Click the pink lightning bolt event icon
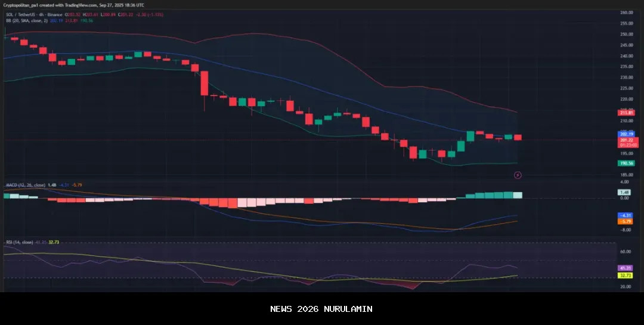 coord(518,175)
